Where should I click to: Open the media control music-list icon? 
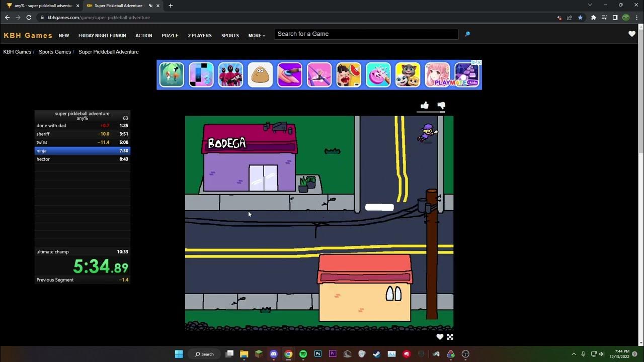coord(604,17)
